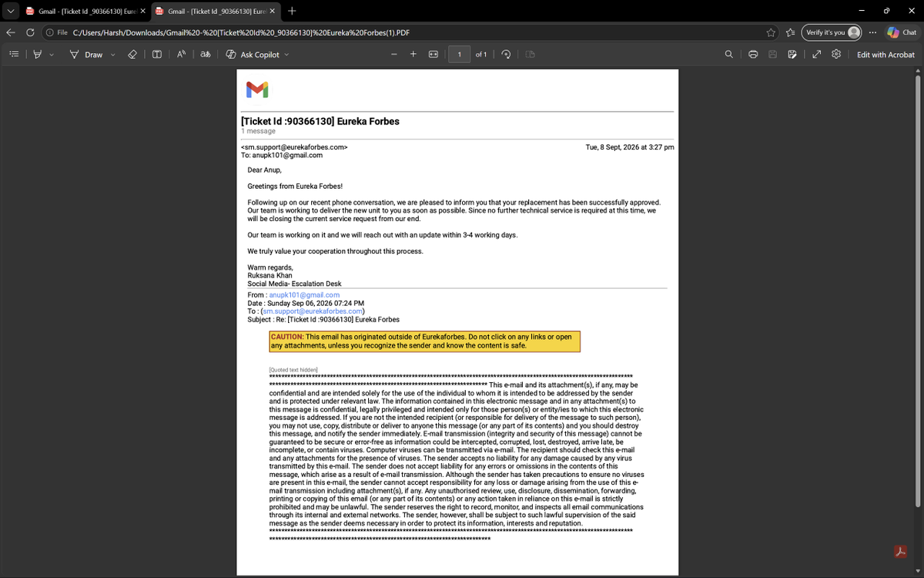Click the Save as icon
This screenshot has height=578, width=924.
click(792, 55)
